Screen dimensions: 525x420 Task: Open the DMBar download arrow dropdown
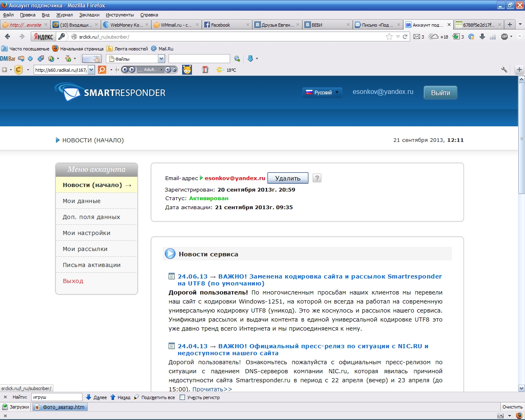pos(257,59)
